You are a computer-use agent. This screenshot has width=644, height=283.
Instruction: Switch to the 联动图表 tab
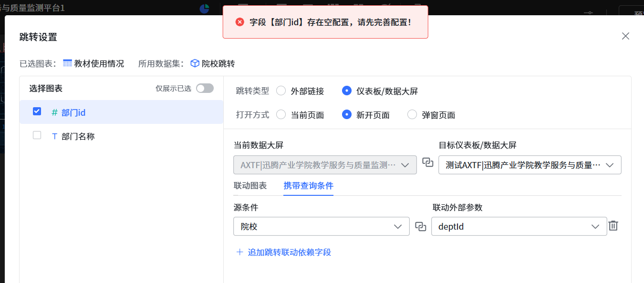pyautogui.click(x=250, y=185)
